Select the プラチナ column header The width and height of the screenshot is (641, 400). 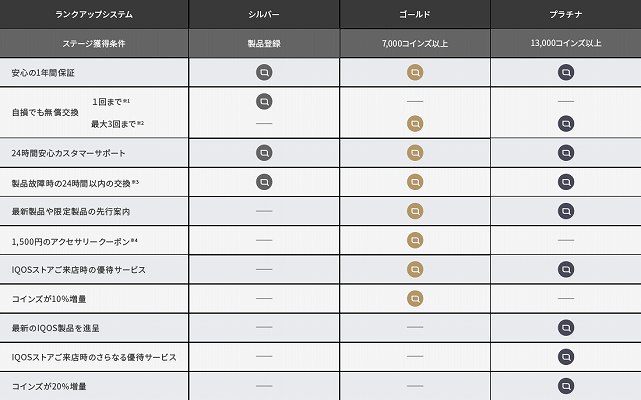[566, 14]
